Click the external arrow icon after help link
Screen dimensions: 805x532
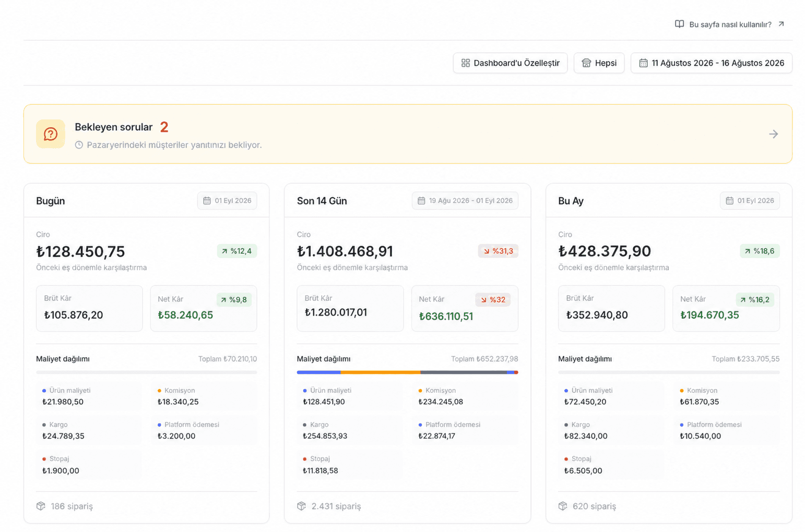781,24
